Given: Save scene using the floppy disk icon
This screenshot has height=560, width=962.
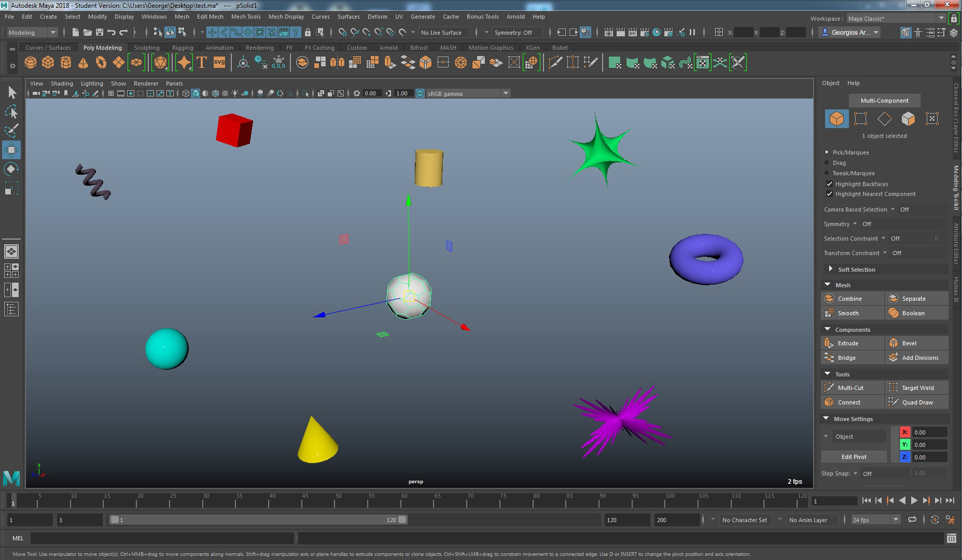Looking at the screenshot, I should pos(100,32).
